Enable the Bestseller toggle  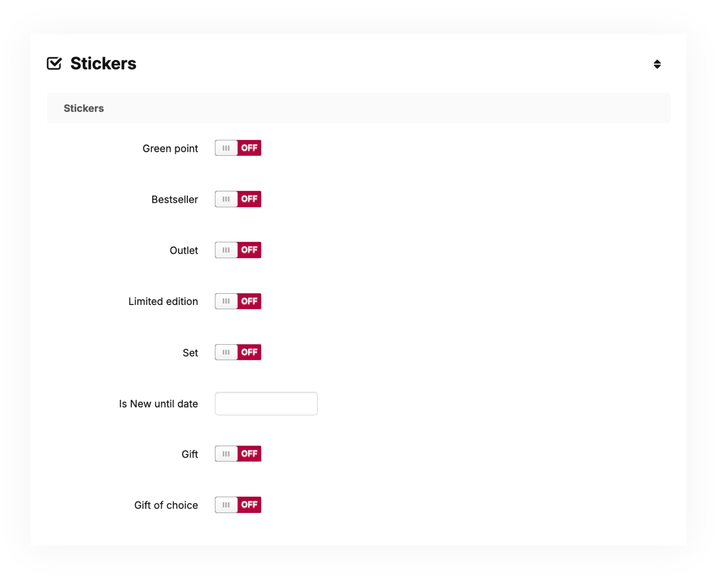point(238,199)
